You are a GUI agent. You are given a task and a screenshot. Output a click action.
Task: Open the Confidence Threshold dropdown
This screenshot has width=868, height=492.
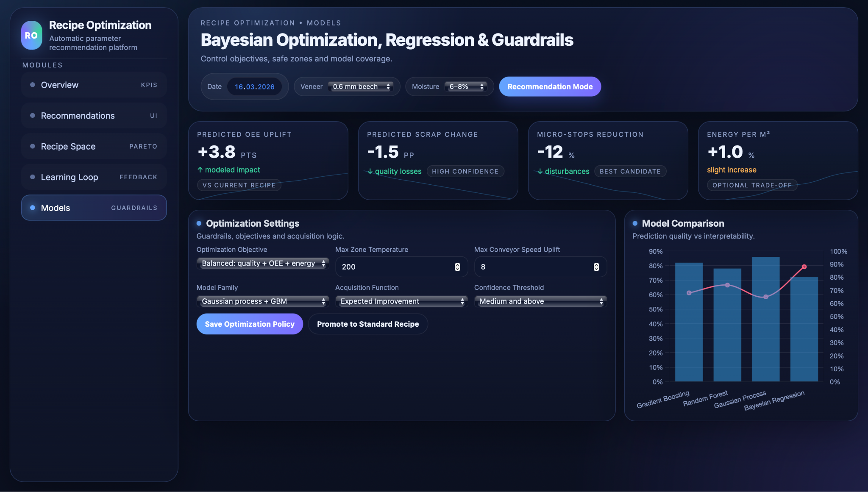(540, 301)
